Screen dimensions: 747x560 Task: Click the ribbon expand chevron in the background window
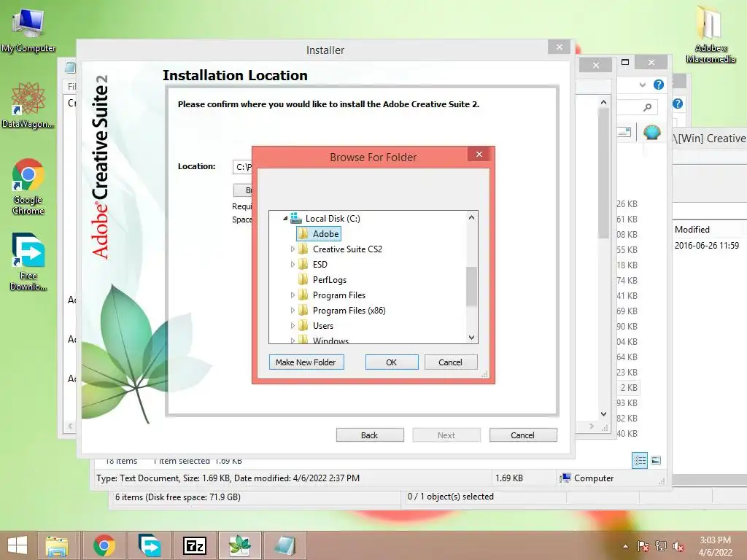point(643,85)
